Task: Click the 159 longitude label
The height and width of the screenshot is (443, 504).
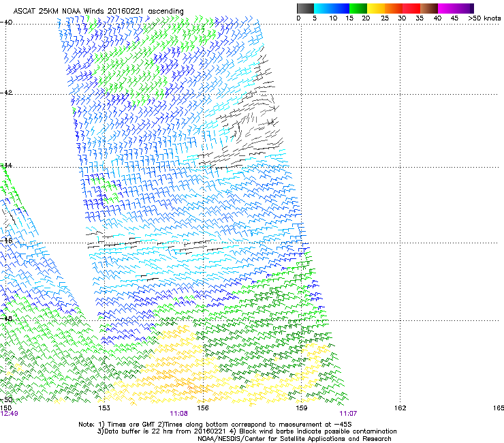Action: [x=302, y=408]
